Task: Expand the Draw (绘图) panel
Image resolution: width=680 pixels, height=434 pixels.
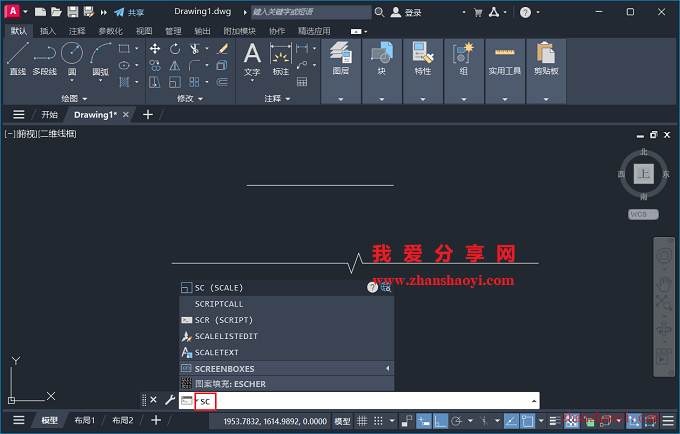Action: [74, 99]
